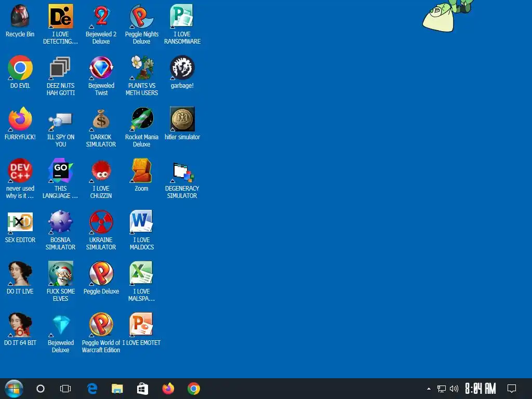Open the Action Center notifications icon
The image size is (532, 399).
(512, 389)
